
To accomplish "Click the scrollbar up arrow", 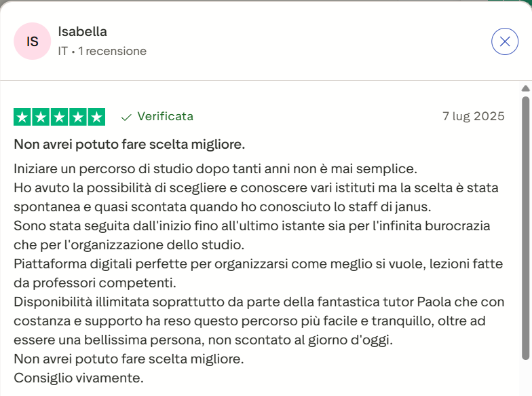I will point(525,88).
